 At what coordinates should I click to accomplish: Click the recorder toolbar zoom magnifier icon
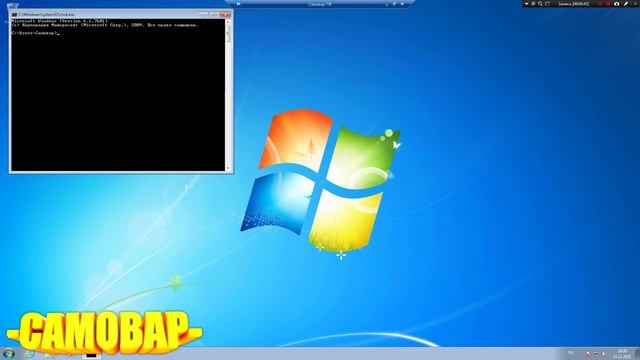click(x=540, y=4)
